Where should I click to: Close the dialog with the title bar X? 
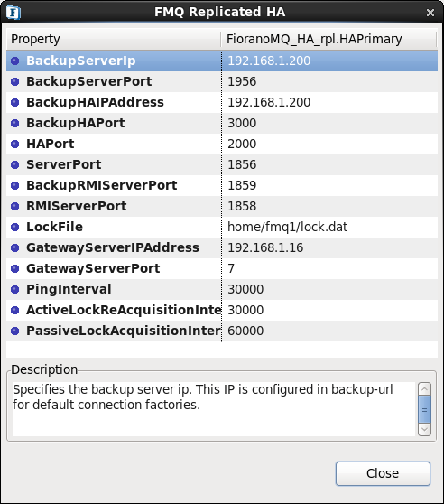[x=430, y=13]
